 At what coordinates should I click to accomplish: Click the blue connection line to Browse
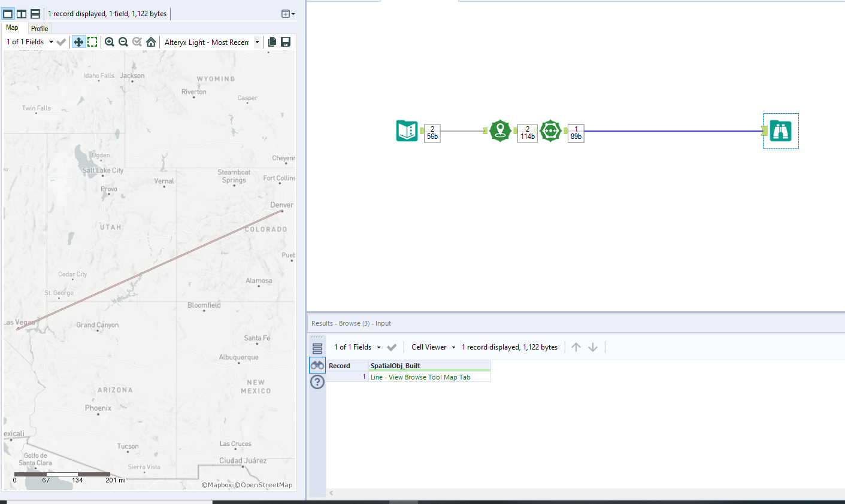tap(673, 131)
